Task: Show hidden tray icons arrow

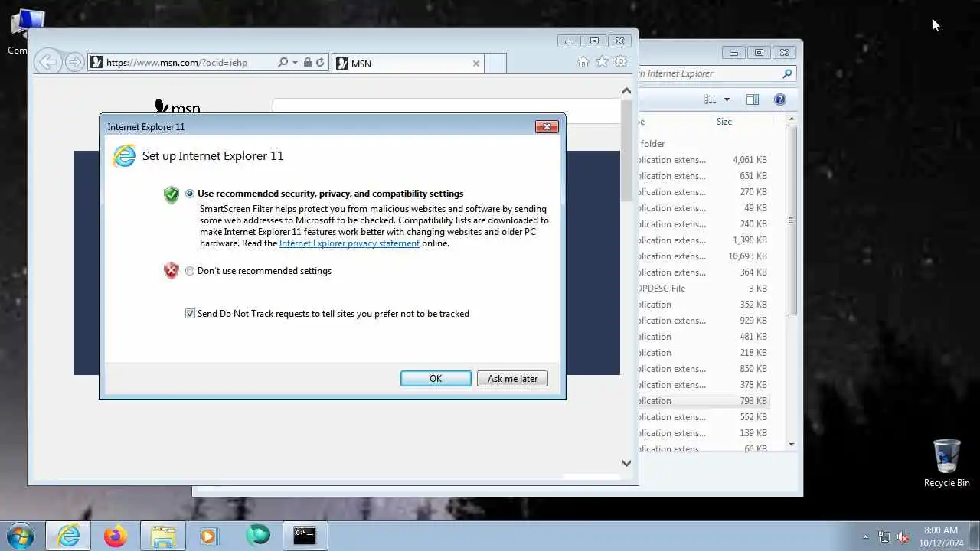Action: [865, 536]
